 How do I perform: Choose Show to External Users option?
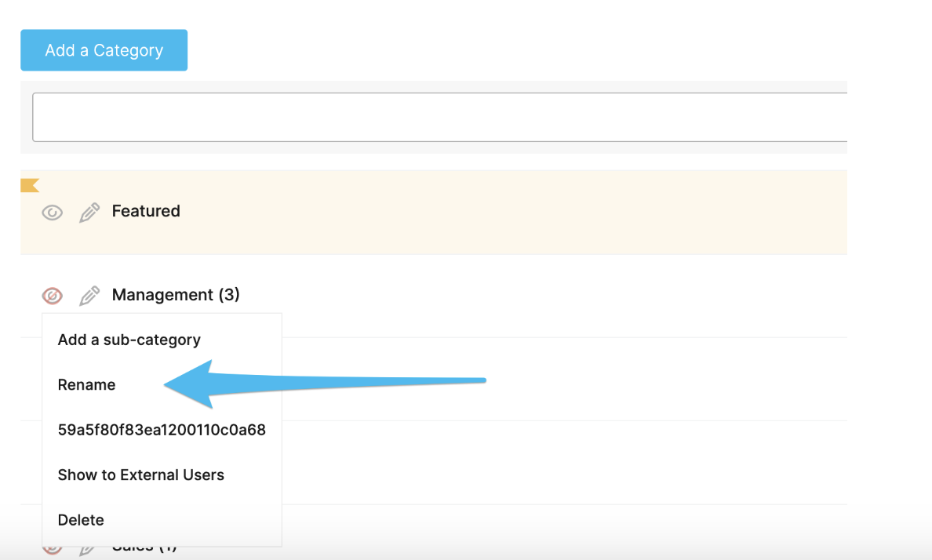coord(141,475)
